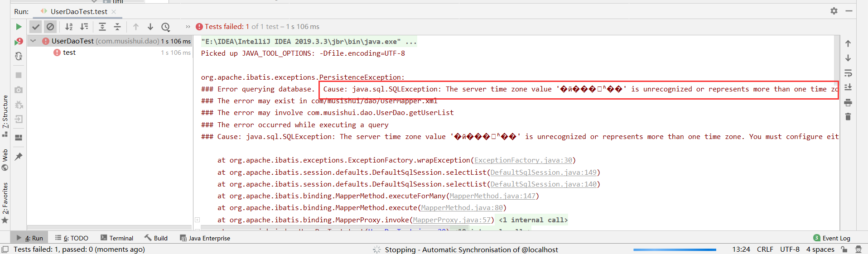Change UTF-8 file encoding
Viewport: 868px width, 254px height.
click(x=790, y=249)
